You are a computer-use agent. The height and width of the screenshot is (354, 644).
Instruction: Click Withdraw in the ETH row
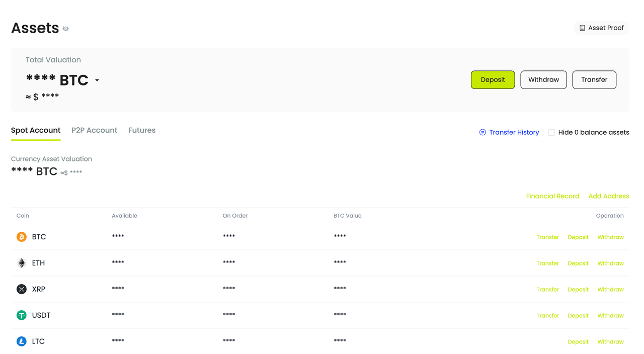(x=610, y=263)
